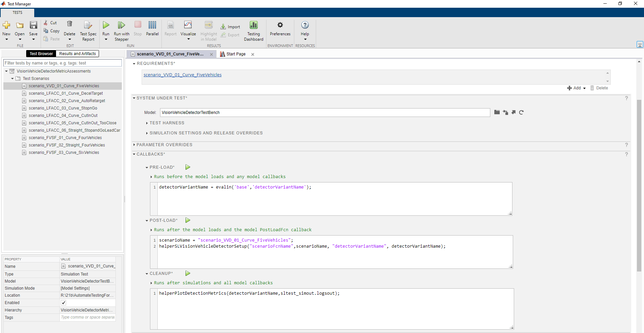Click the main panel vertical scrollbar
Screen dimensions: 644x333
(639, 185)
